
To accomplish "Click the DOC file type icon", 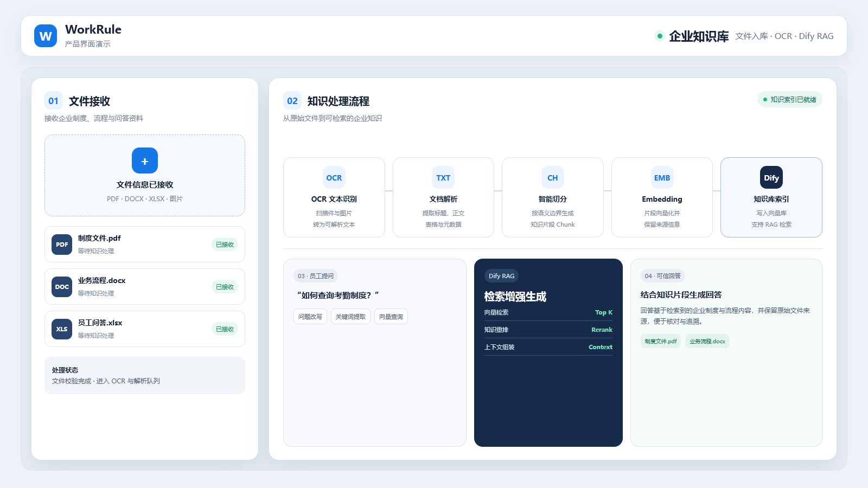I will [62, 287].
